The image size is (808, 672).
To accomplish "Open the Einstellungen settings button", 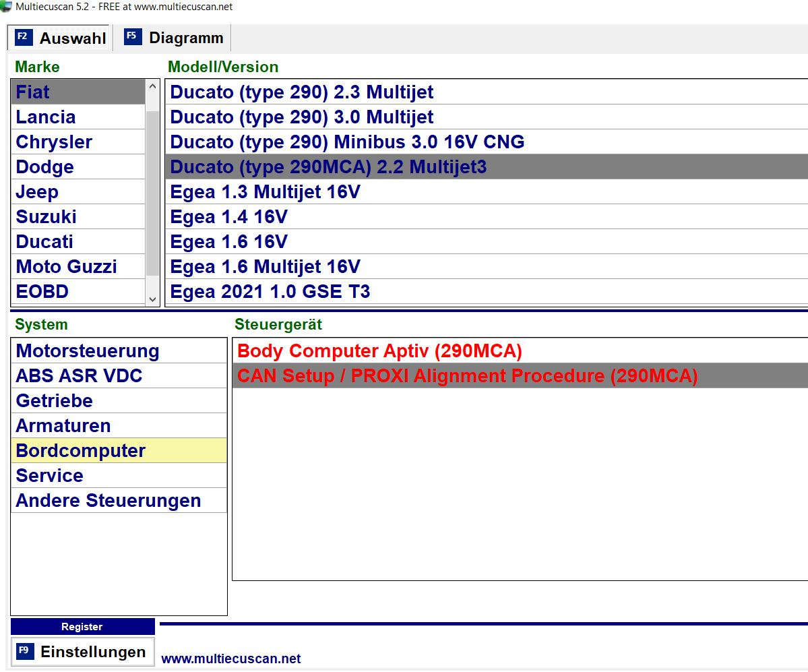I will [x=82, y=651].
